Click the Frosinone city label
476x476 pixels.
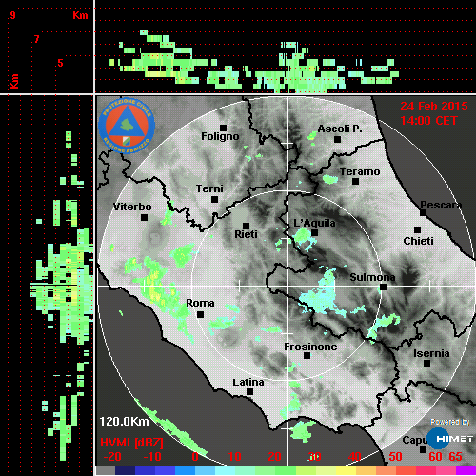(x=310, y=347)
